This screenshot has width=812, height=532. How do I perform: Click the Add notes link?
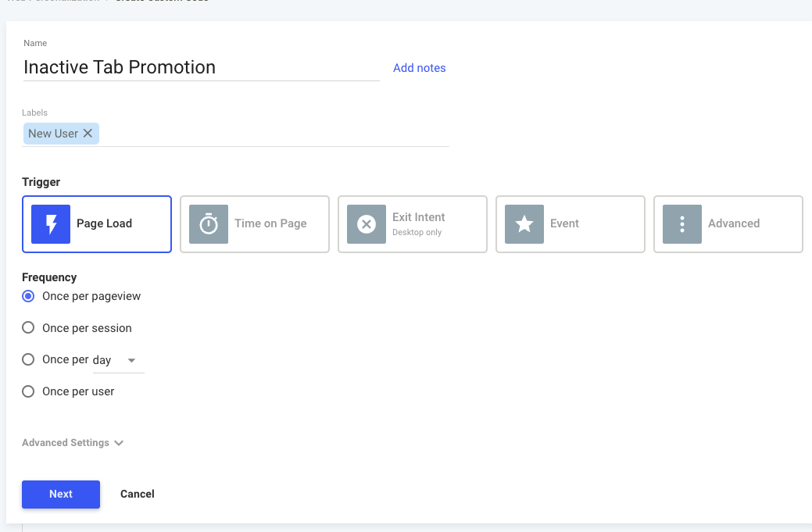tap(419, 68)
